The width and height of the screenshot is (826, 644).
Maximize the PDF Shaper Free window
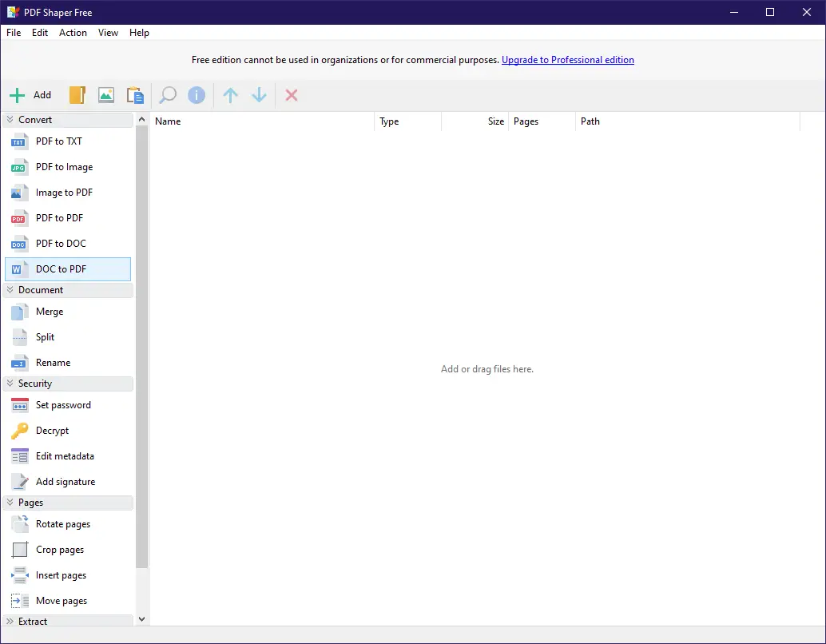tap(769, 12)
